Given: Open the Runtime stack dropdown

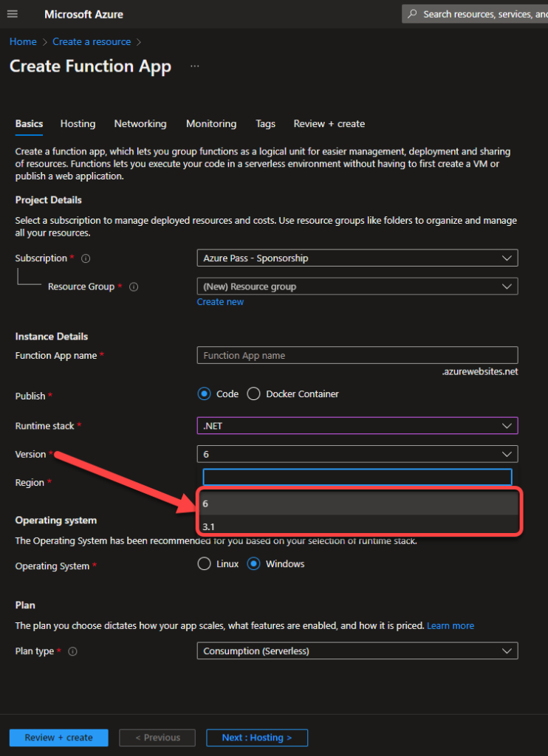Looking at the screenshot, I should pyautogui.click(x=357, y=426).
